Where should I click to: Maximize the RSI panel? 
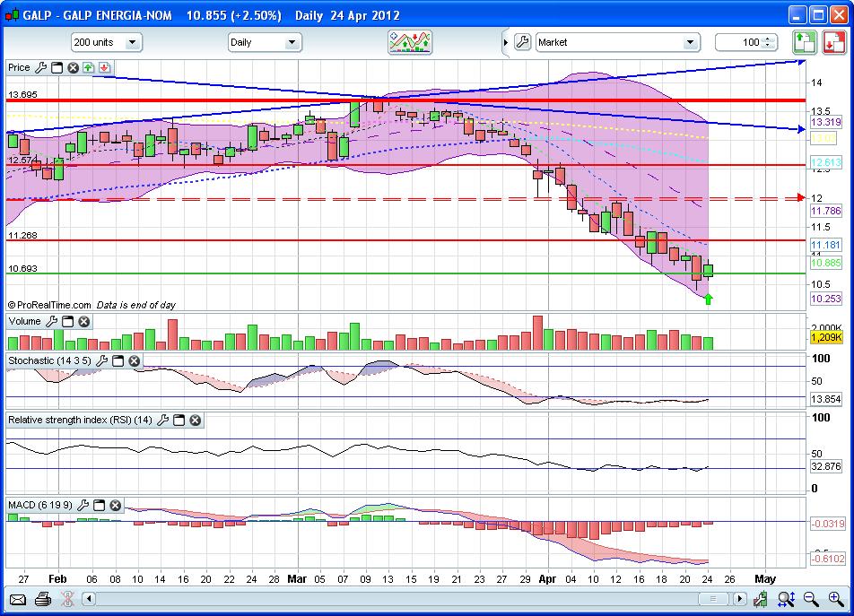point(179,420)
